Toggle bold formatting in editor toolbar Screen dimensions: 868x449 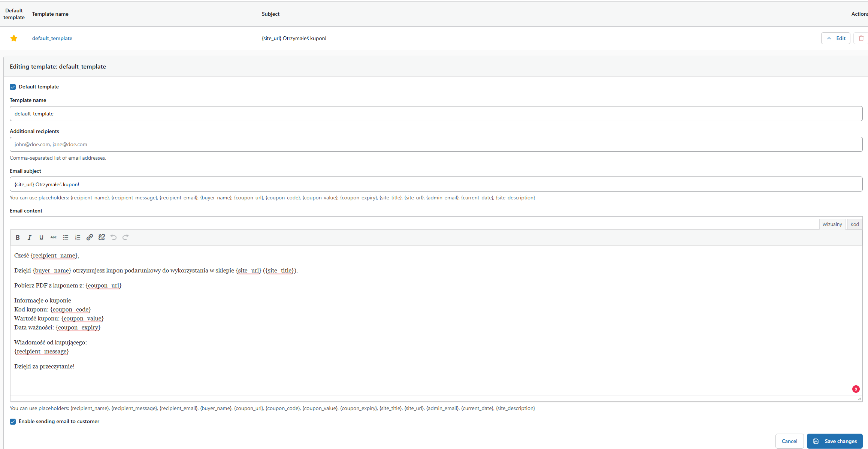pyautogui.click(x=18, y=237)
